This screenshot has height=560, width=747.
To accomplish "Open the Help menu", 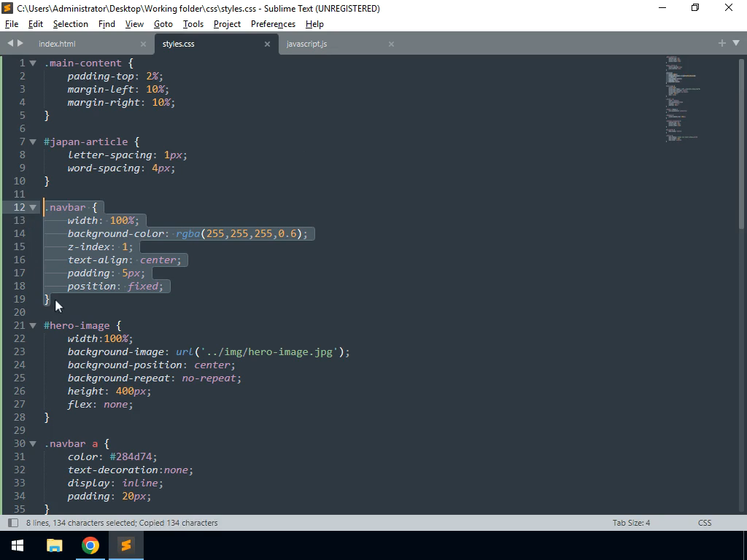I will (314, 24).
